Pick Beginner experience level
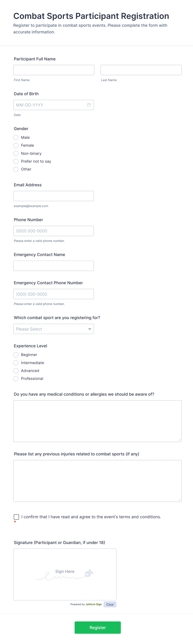The width and height of the screenshot is (193, 644). coord(16,355)
